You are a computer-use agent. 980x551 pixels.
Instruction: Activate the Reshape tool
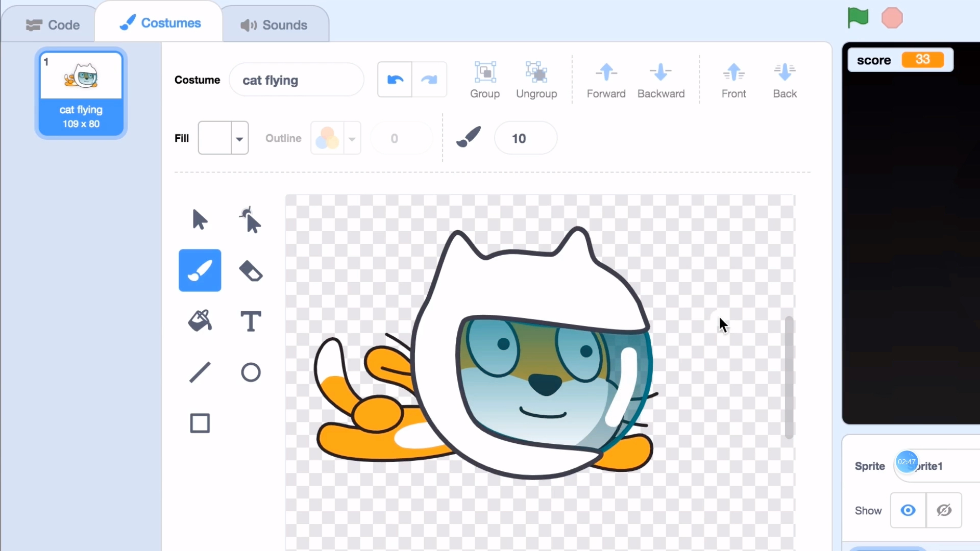pos(250,219)
